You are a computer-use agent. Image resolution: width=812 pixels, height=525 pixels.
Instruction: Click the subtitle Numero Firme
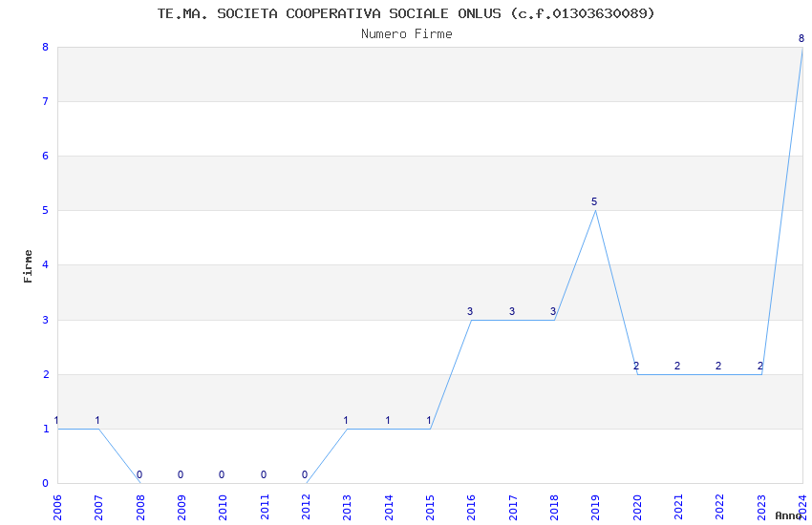[407, 34]
